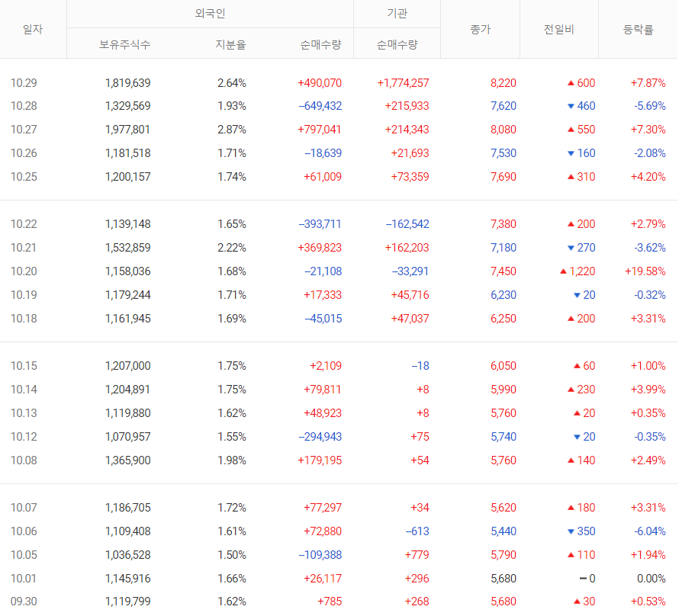
Task: Click the up arrow beside 180
Action: (x=571, y=507)
